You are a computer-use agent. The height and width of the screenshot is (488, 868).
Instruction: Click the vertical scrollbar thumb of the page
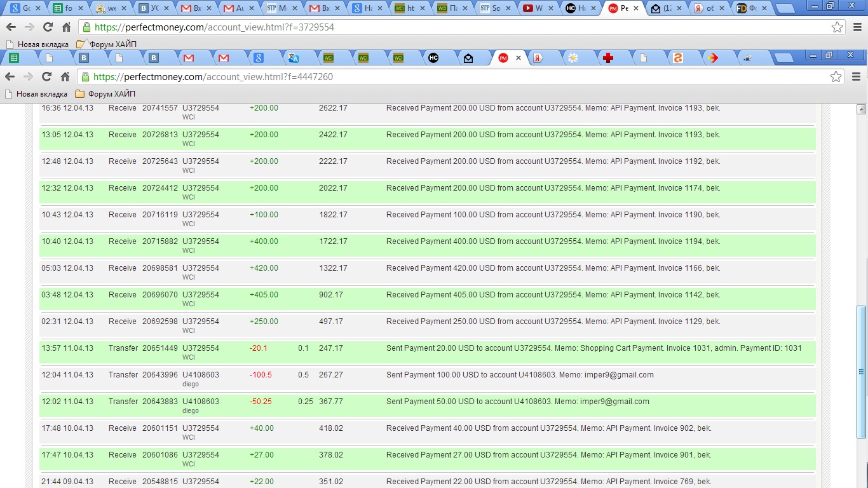(862, 372)
